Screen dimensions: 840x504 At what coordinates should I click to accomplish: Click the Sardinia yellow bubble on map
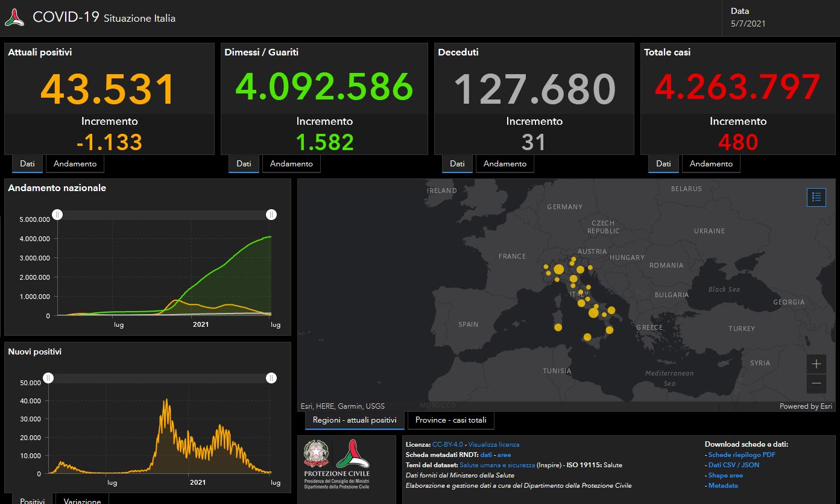(558, 327)
